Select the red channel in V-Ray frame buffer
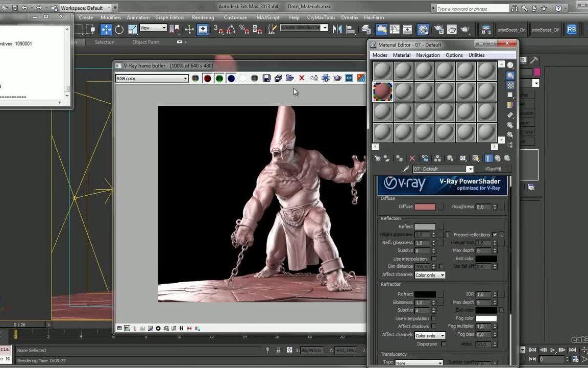This screenshot has width=588, height=368. pyautogui.click(x=207, y=78)
